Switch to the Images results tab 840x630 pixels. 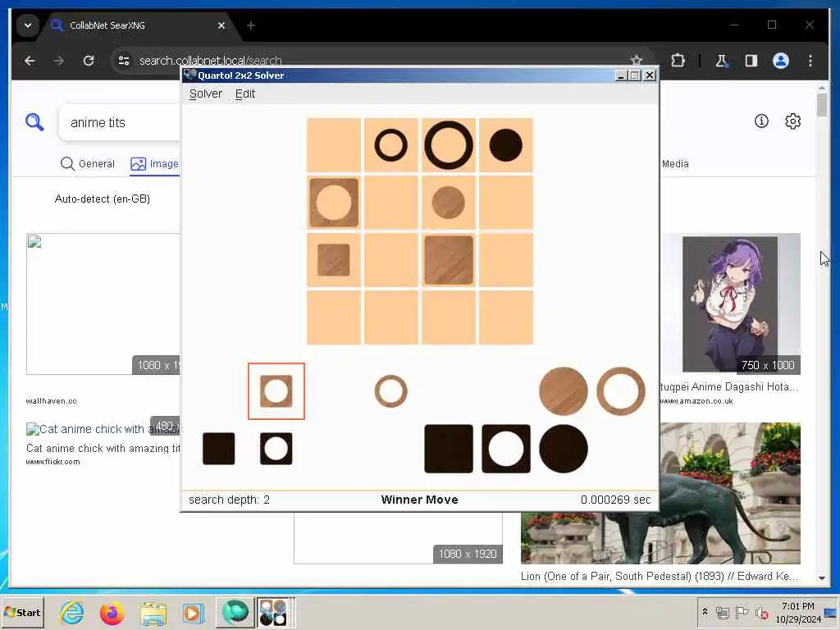click(x=155, y=163)
